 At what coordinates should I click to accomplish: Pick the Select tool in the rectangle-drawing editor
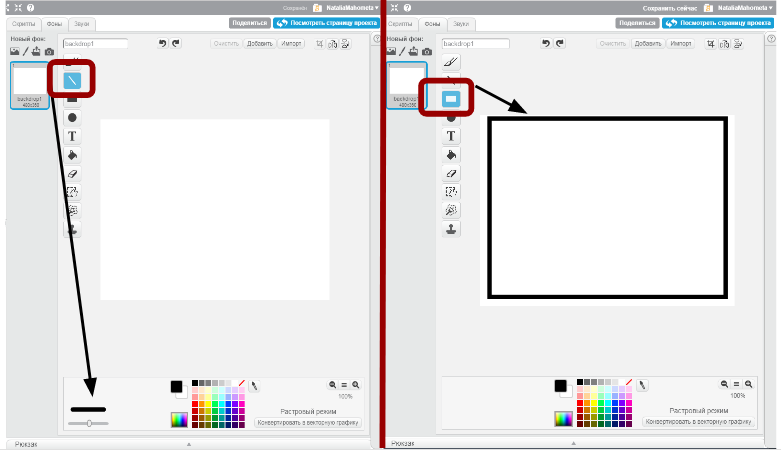[451, 192]
